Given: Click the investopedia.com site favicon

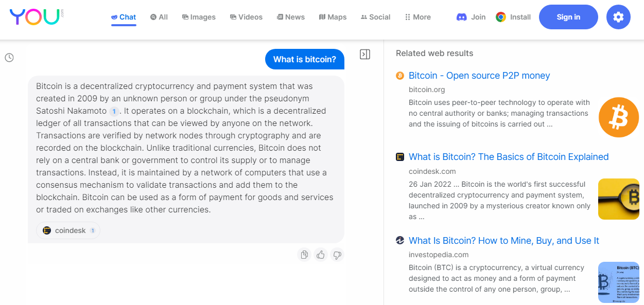Looking at the screenshot, I should [x=400, y=240].
